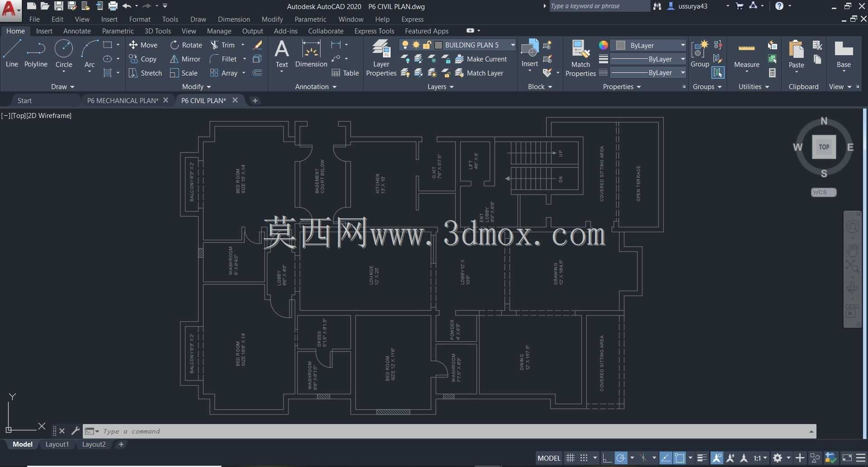Toggle ortho mode in status bar
Viewport: 868px width, 467px height.
(607, 458)
